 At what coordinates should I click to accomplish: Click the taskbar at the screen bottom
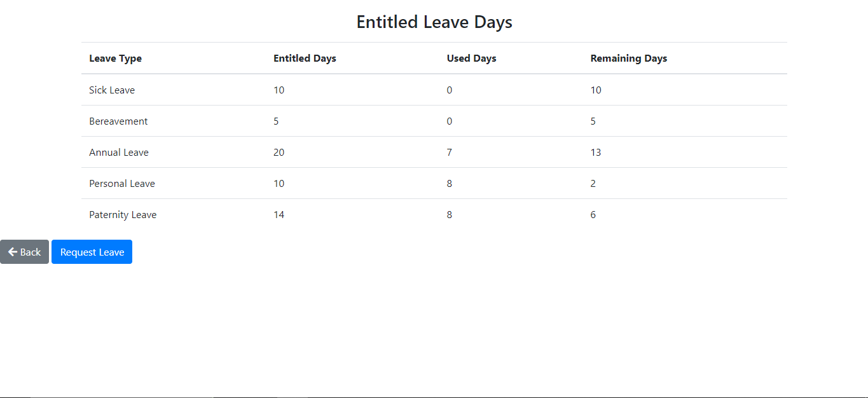(x=434, y=394)
